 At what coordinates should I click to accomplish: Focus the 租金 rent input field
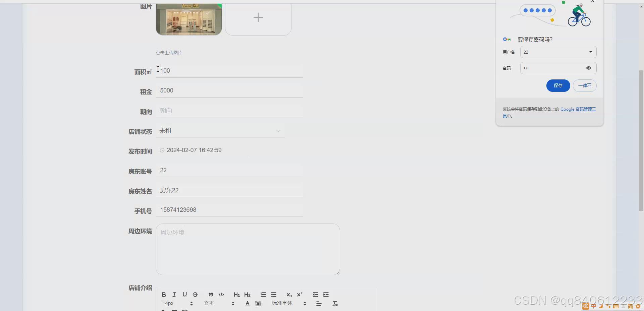[229, 90]
